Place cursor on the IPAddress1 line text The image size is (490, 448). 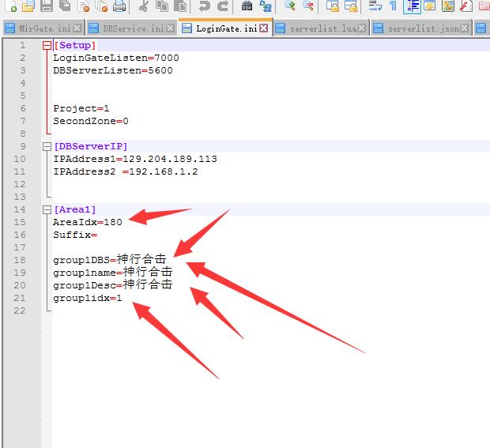coord(134,160)
